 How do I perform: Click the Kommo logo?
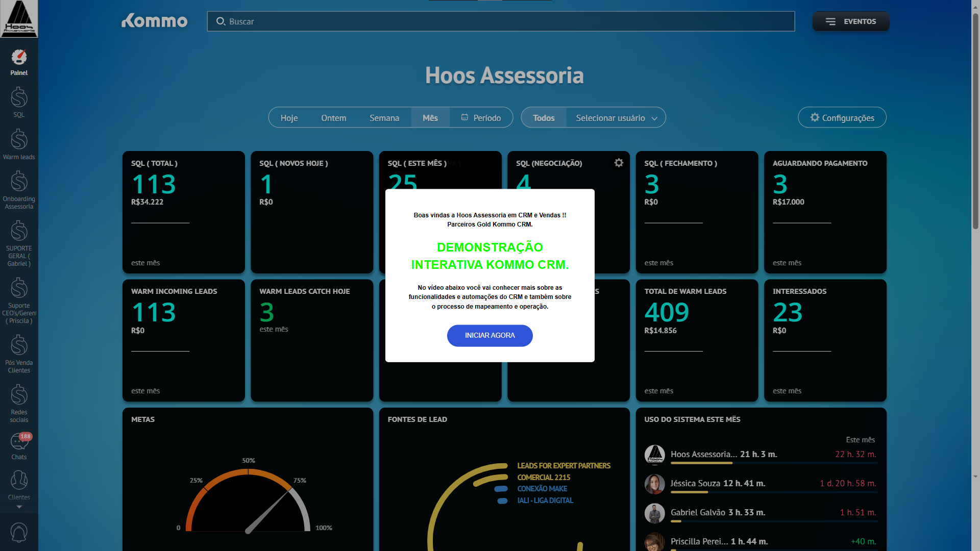[x=154, y=20]
